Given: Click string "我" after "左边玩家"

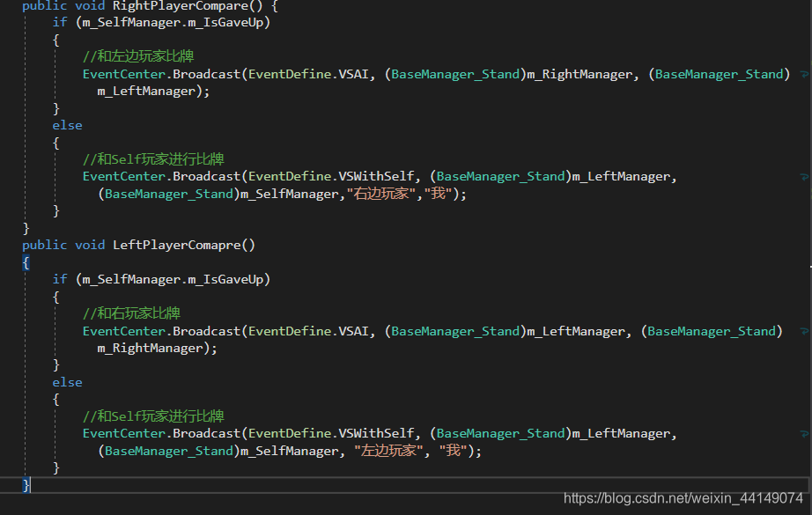Looking at the screenshot, I should coord(454,451).
